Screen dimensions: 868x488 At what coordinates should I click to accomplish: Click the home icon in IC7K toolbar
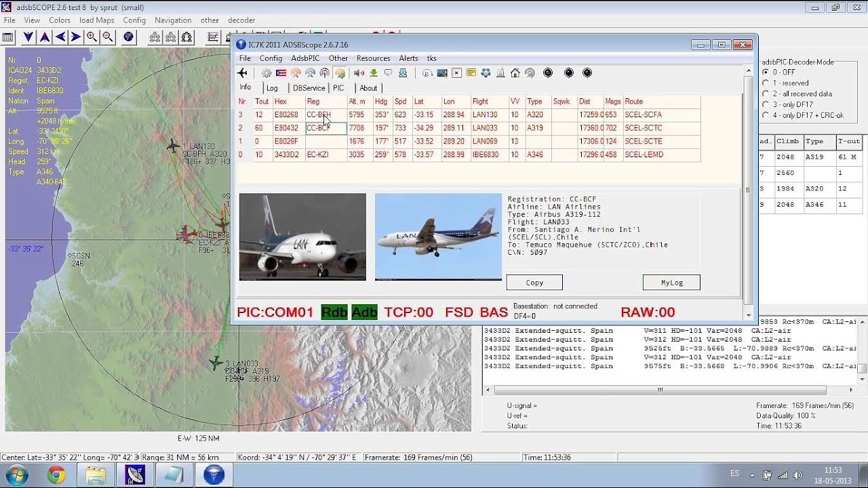click(515, 73)
